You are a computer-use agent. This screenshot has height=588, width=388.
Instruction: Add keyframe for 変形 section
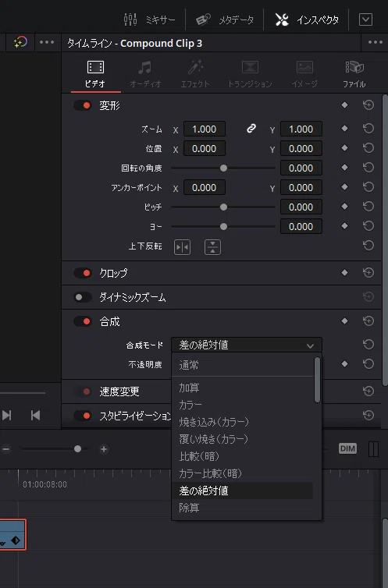click(344, 105)
